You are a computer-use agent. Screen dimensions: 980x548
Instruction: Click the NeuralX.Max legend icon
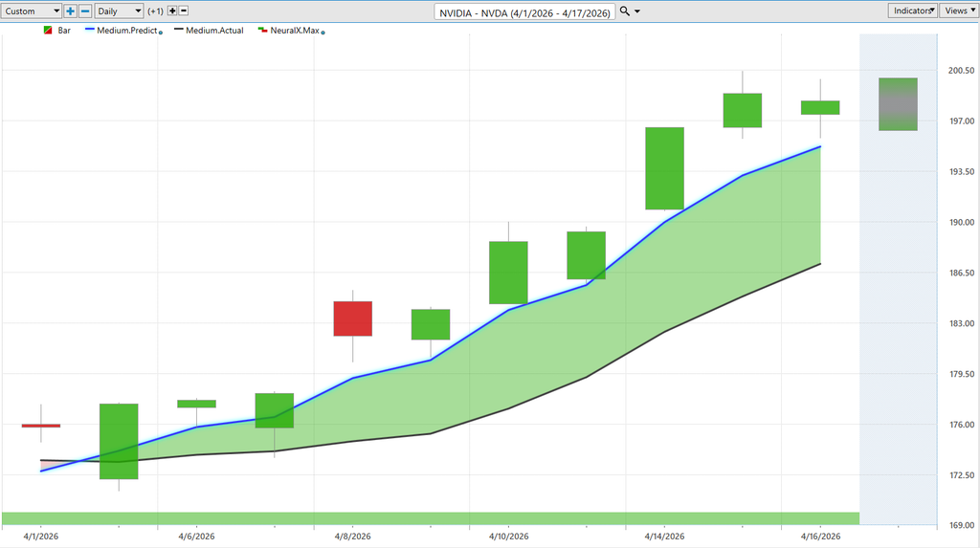[262, 30]
